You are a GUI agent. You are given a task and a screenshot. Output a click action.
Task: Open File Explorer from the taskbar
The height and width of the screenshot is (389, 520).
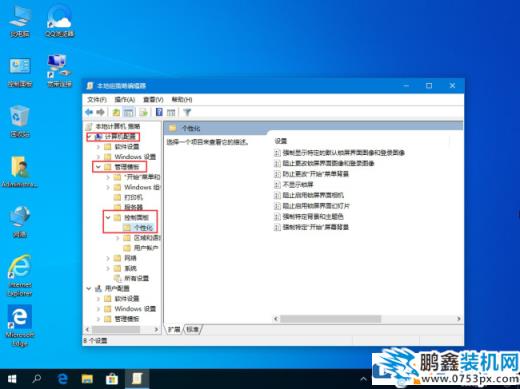click(87, 379)
